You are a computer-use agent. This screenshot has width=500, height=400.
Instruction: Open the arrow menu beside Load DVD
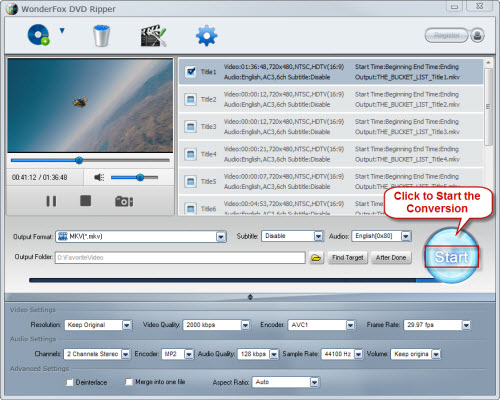click(62, 31)
